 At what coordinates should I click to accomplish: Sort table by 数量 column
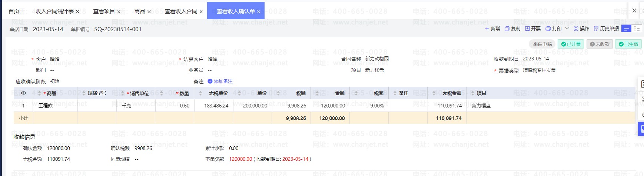(162, 93)
